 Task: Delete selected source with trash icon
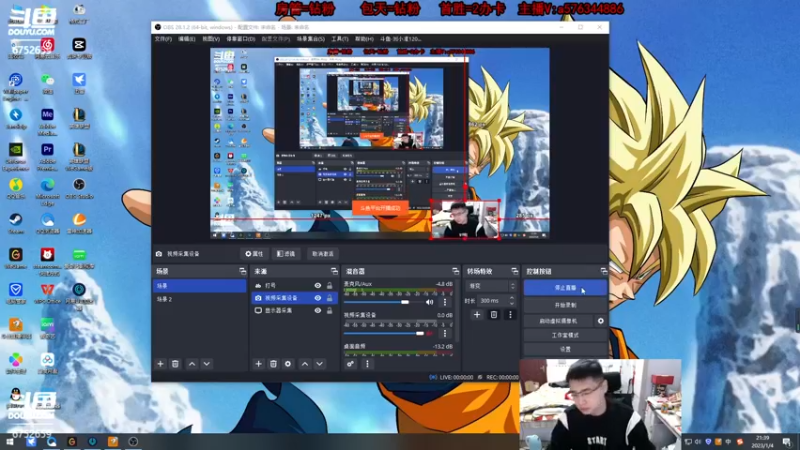pos(273,364)
